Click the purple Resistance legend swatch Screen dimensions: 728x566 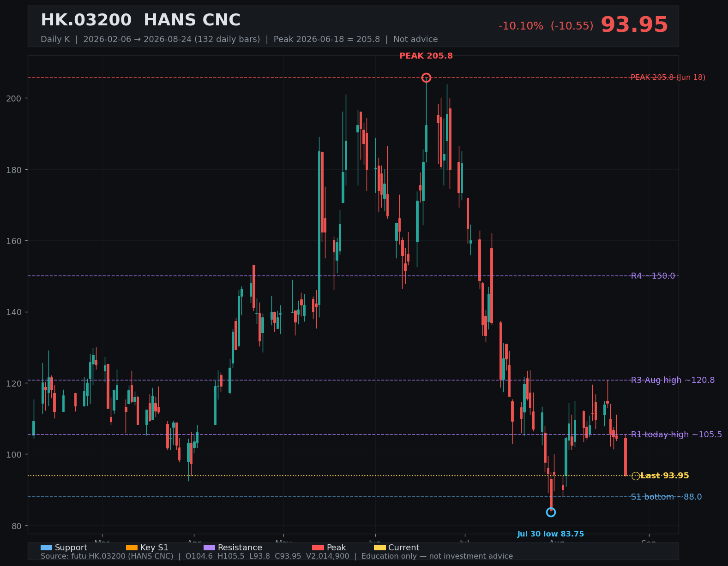(x=209, y=548)
